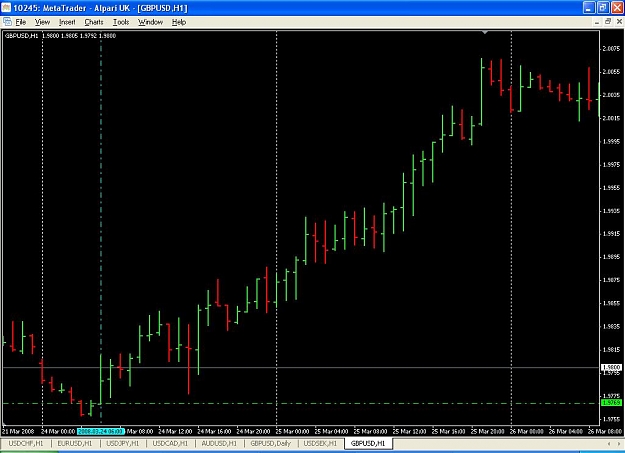Restore down the MetaTrader main window
625x453 pixels.
(x=603, y=8)
